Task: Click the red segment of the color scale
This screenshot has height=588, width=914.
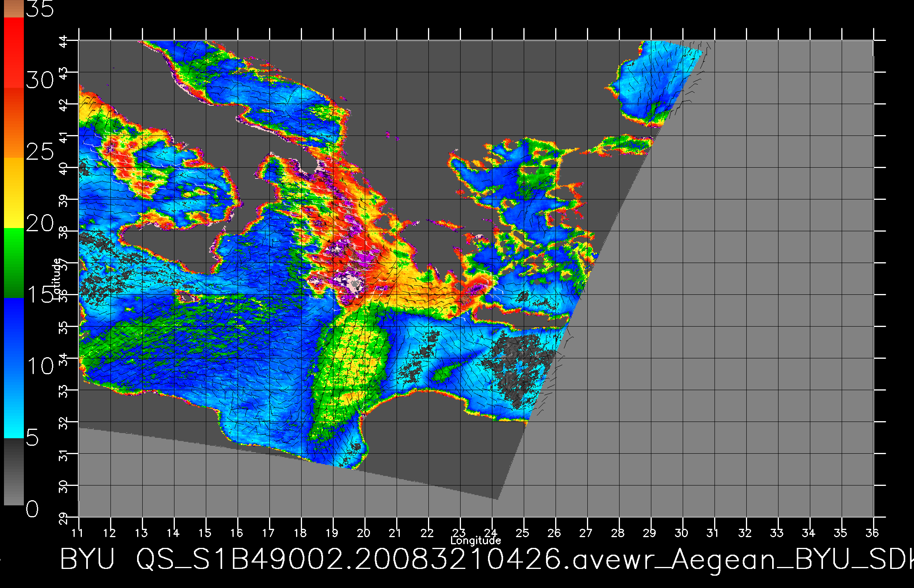Action: point(14,52)
